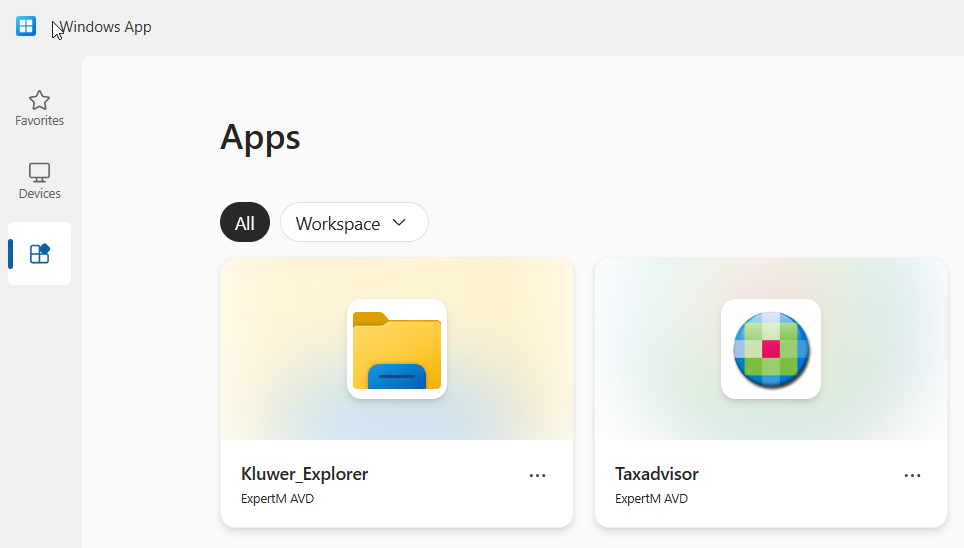Click the Kluwer_Explorer app name

(x=304, y=474)
